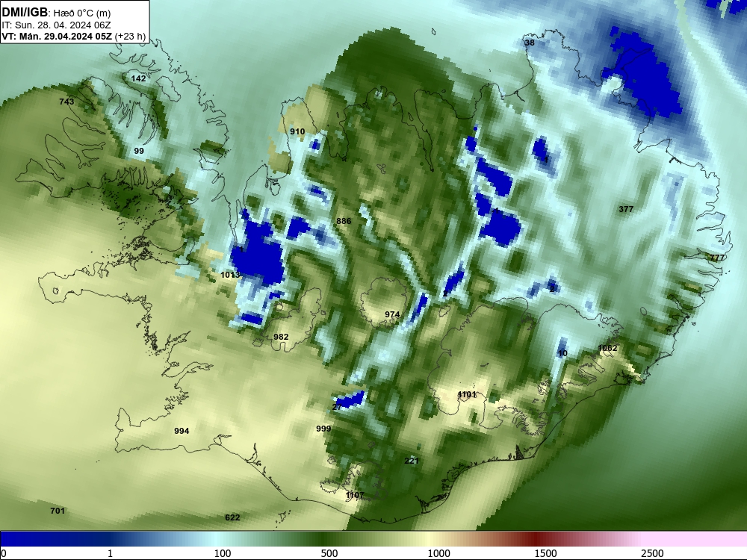Select the map value 1013

[230, 275]
